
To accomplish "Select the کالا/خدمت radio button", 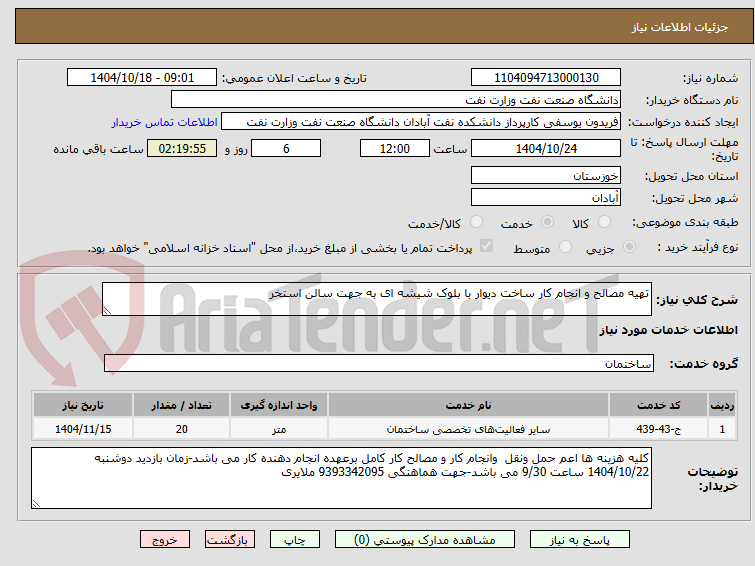I will [x=476, y=222].
